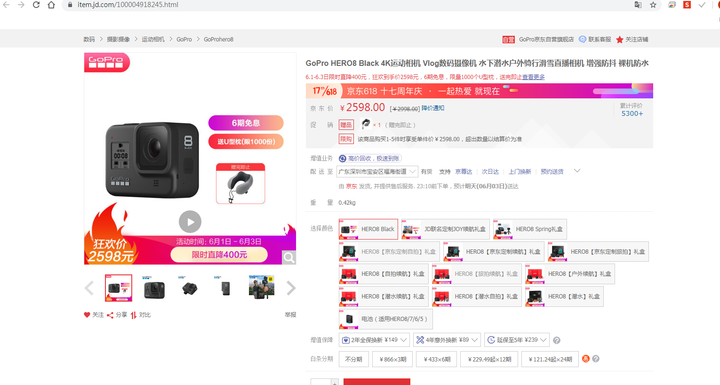This screenshot has height=385, width=720.
Task: Click the browser home icon
Action: tap(51, 5)
